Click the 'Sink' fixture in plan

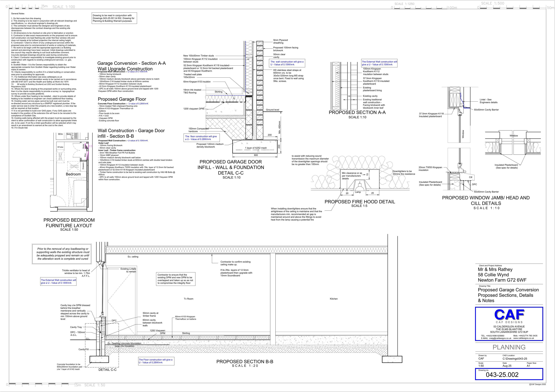point(69,134)
